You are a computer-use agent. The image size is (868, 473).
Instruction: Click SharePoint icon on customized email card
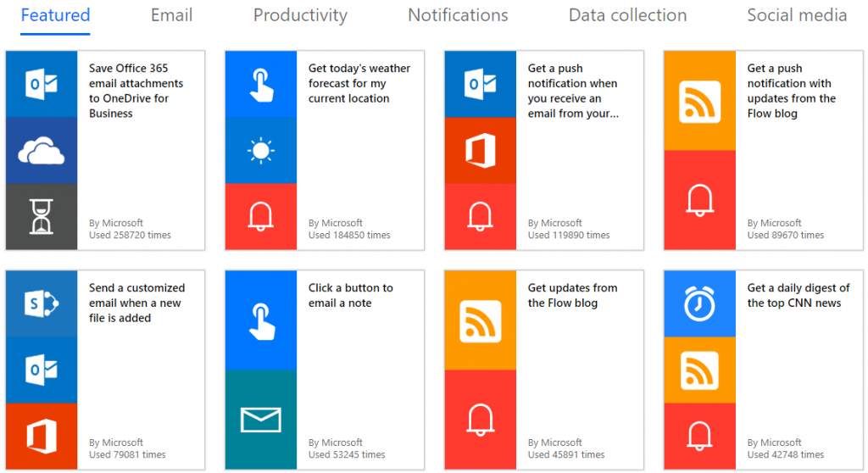(x=42, y=303)
